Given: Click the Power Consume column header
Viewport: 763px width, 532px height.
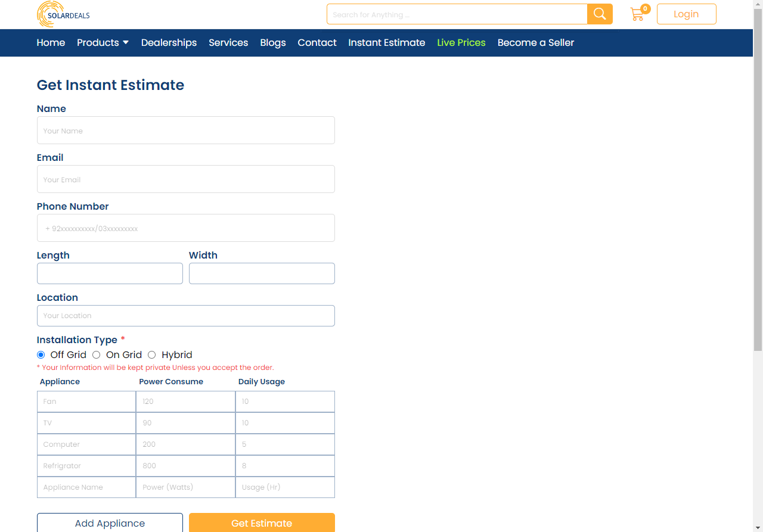Looking at the screenshot, I should coord(171,382).
